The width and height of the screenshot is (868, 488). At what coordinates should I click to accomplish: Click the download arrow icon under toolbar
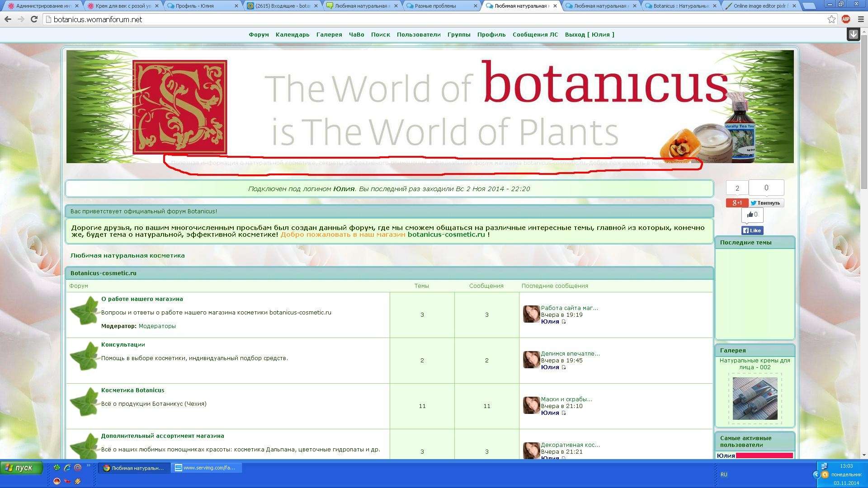(853, 34)
